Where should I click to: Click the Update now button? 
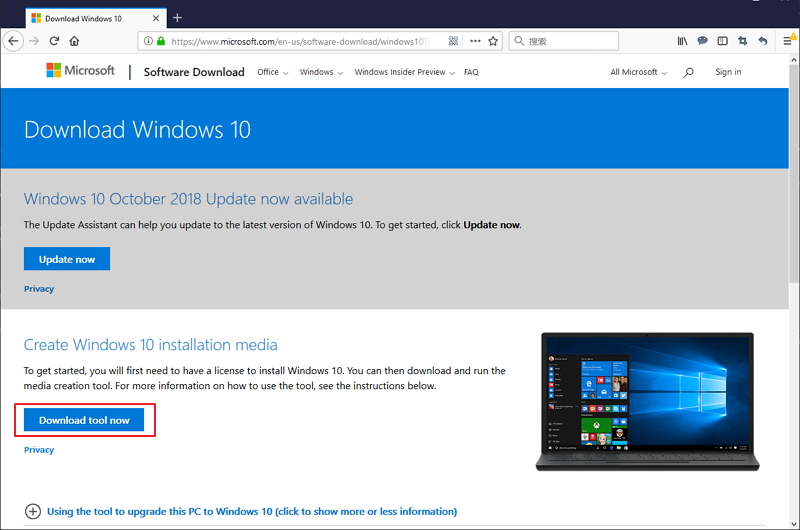[67, 259]
